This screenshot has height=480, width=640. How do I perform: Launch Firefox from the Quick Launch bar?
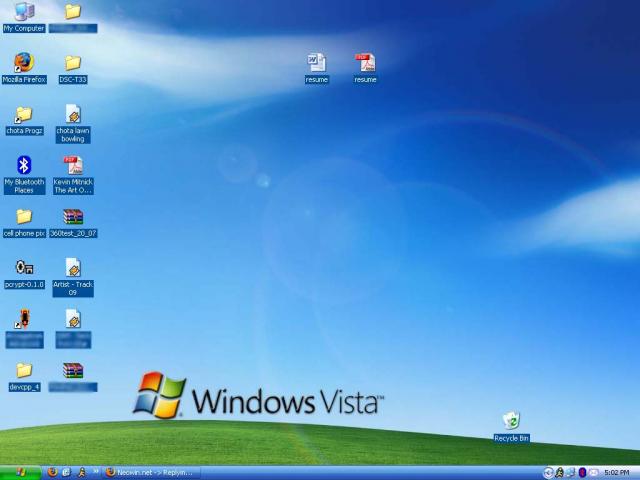(x=52, y=472)
